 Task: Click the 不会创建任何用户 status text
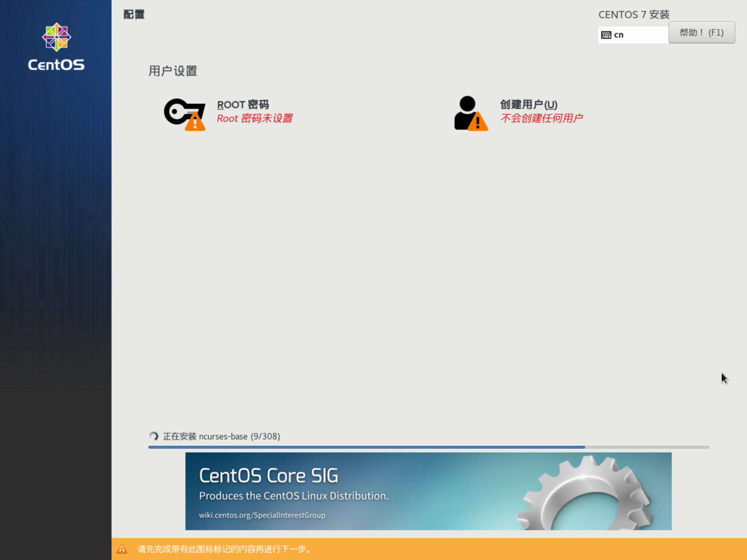[x=541, y=118]
